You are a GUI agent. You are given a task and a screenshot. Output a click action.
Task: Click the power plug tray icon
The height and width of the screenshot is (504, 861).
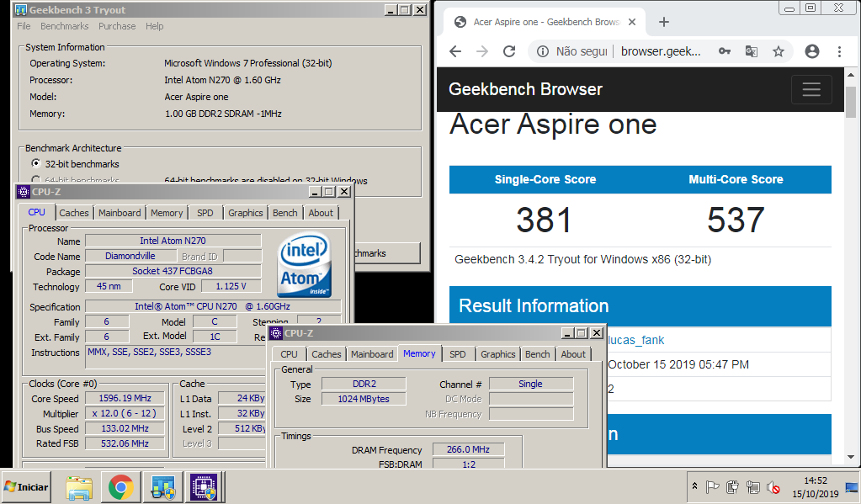click(x=732, y=487)
